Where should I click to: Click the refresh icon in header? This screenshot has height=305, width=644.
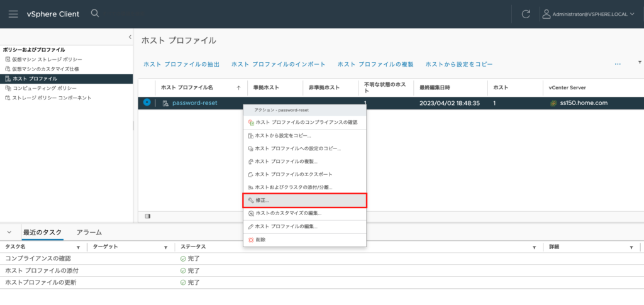click(x=526, y=14)
